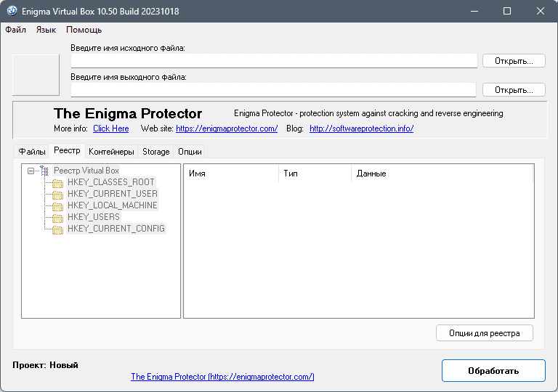
Task: Click the HKEY_CURRENT_USER folder icon
Action: 57,195
